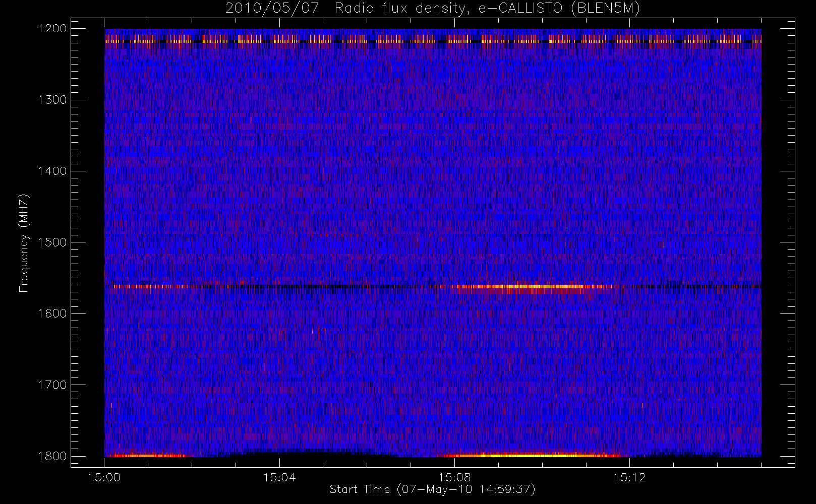816x504 pixels.
Task: Click the 15:00 time tick label
Action: 104,477
